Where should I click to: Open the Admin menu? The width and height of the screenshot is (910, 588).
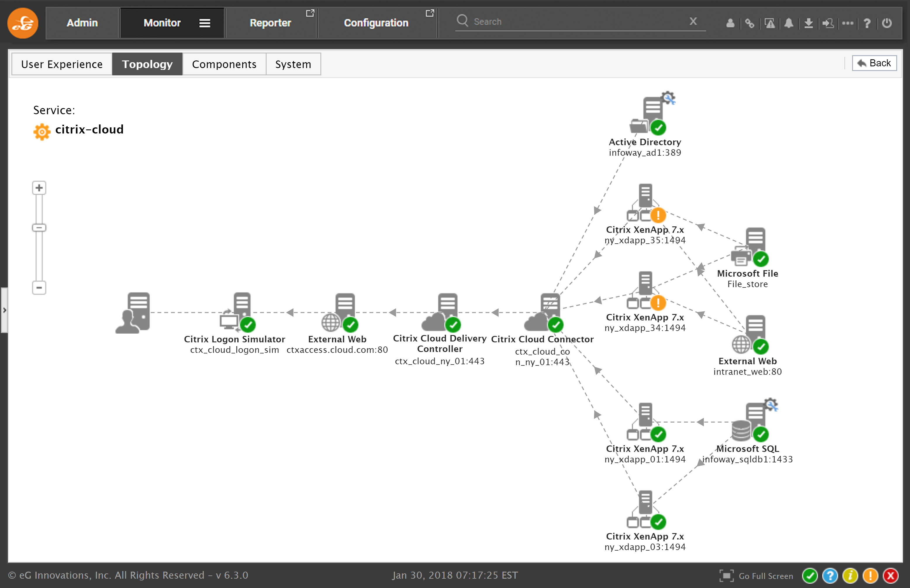(82, 23)
